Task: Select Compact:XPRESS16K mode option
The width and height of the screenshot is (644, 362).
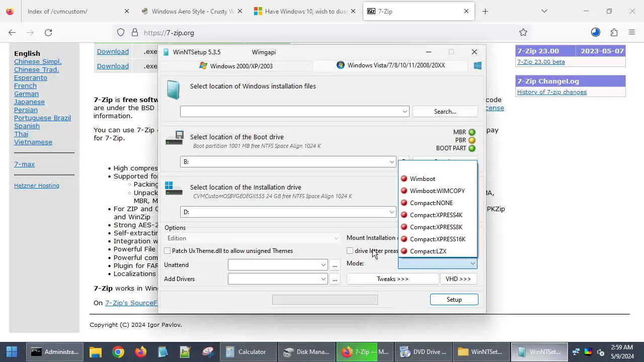Action: tap(437, 239)
